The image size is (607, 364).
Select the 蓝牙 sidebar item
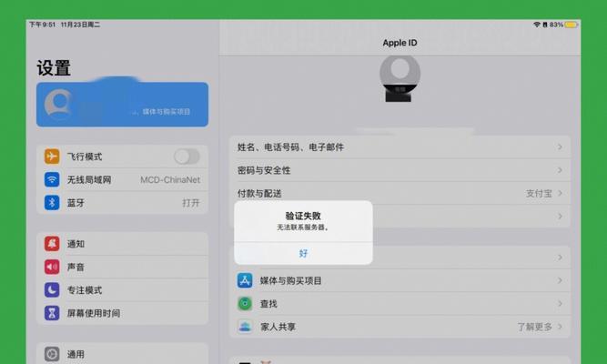pyautogui.click(x=122, y=203)
